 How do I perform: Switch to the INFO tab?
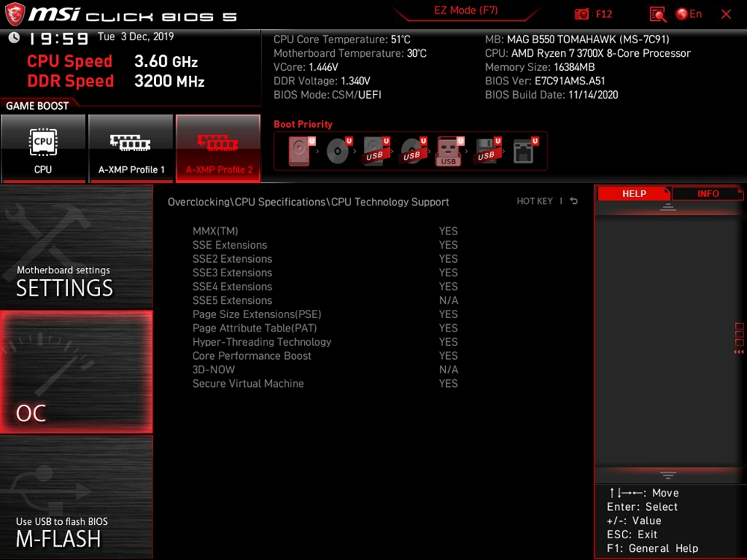(707, 193)
